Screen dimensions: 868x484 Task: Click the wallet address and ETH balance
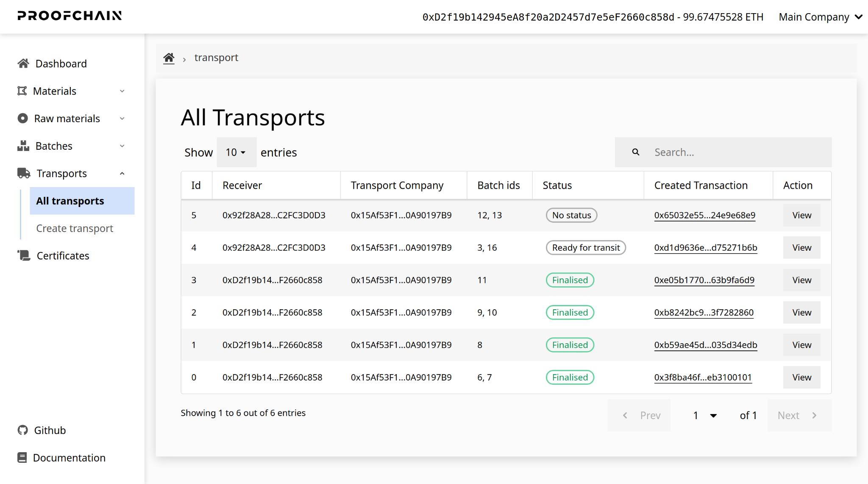[593, 17]
